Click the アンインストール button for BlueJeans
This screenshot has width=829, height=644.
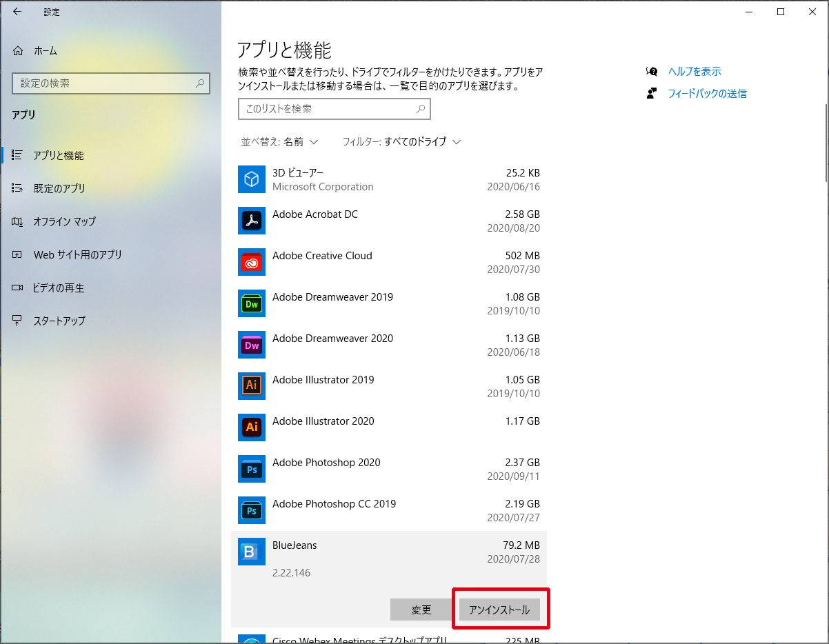pyautogui.click(x=499, y=610)
